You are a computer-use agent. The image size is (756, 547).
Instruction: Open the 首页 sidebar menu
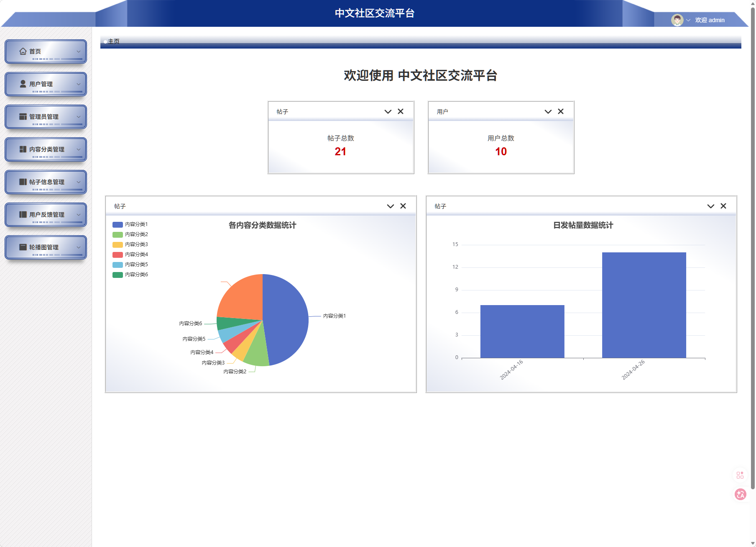click(x=46, y=51)
